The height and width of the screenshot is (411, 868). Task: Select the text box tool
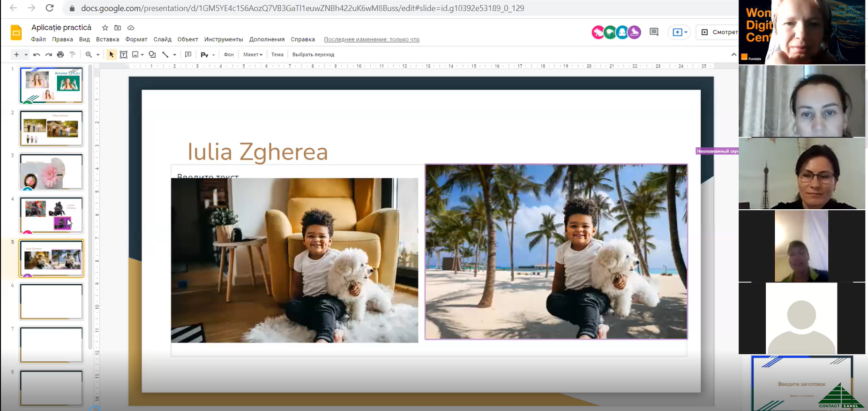pyautogui.click(x=124, y=54)
